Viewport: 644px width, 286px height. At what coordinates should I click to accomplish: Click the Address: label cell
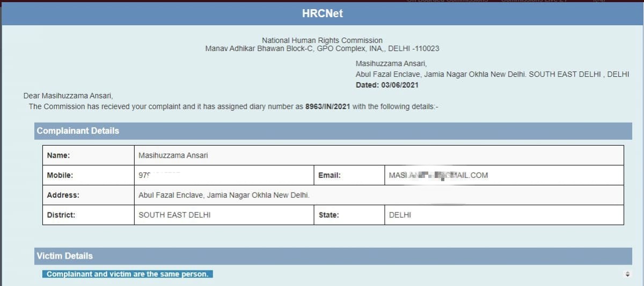click(x=88, y=195)
